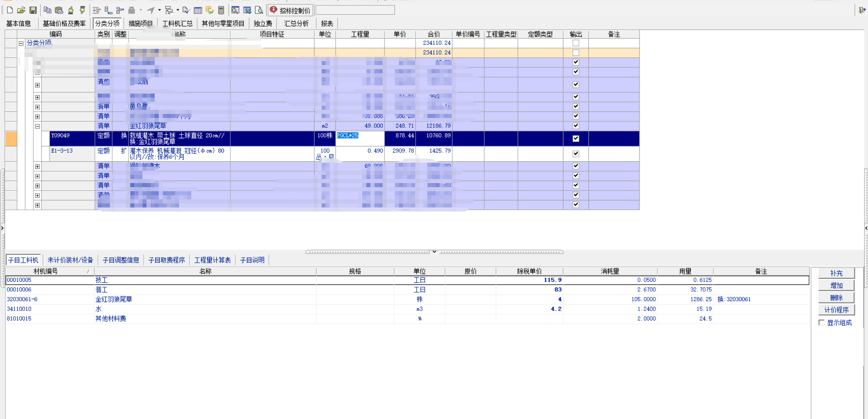Click the hand pointing up icon
The image size is (868, 419).
coord(71,10)
